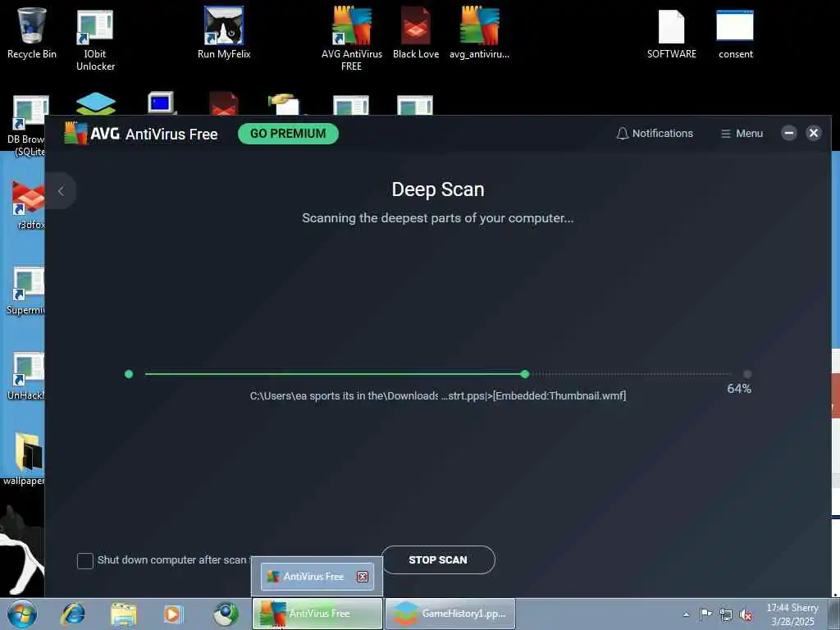Click muted volume icon in system tray
840x630 pixels.
(746, 614)
